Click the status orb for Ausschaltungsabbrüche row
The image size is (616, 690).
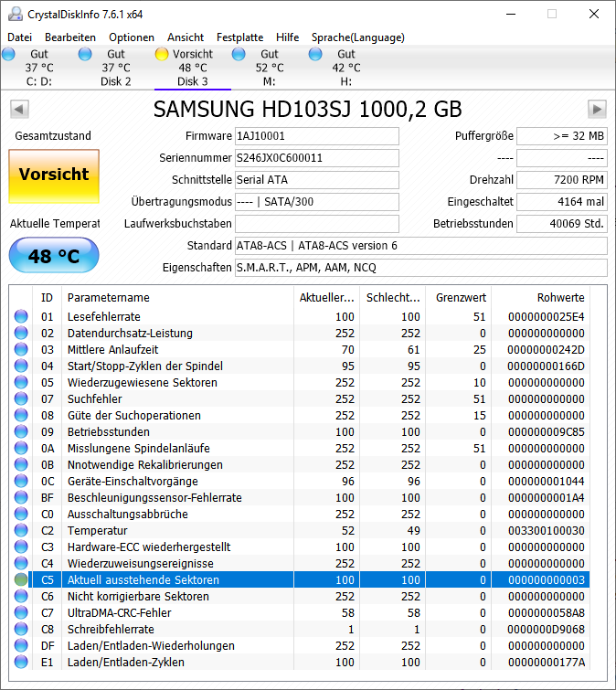pos(21,514)
